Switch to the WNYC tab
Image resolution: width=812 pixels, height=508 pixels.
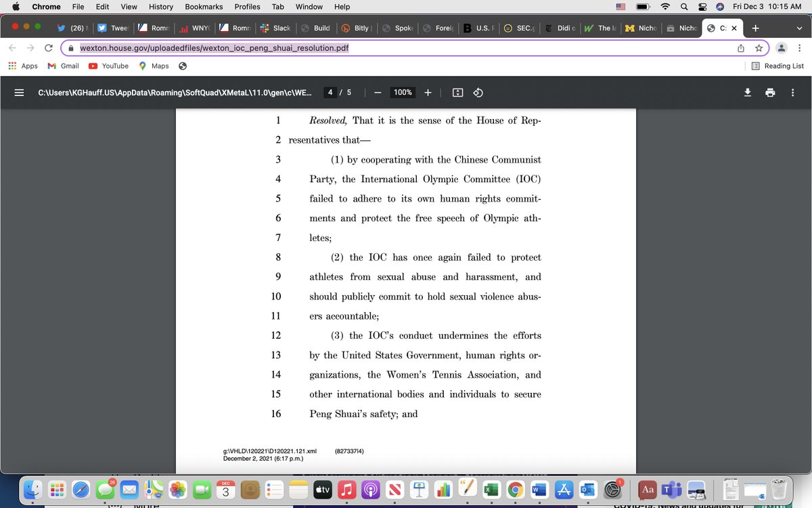click(x=194, y=28)
